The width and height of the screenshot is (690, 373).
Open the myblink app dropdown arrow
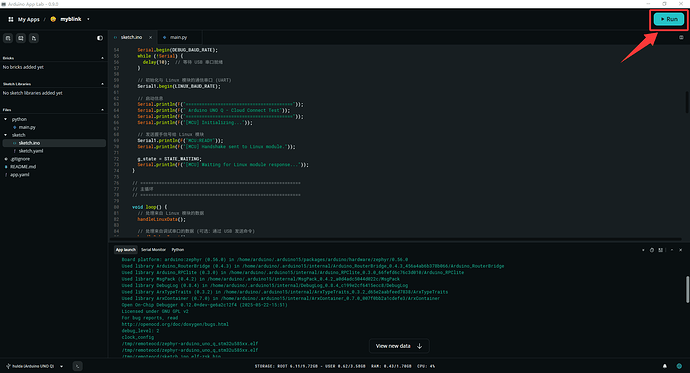pos(88,19)
